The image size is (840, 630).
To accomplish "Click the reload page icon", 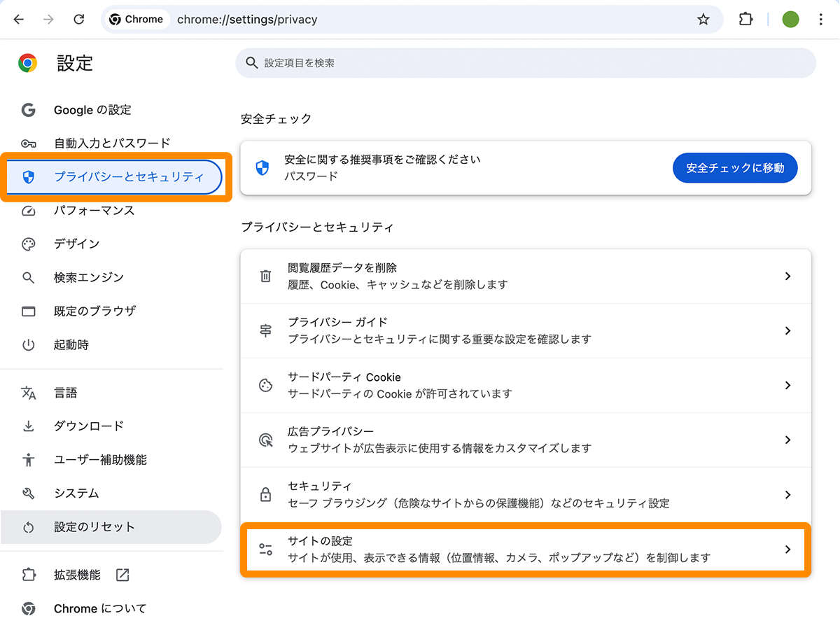I will click(79, 19).
